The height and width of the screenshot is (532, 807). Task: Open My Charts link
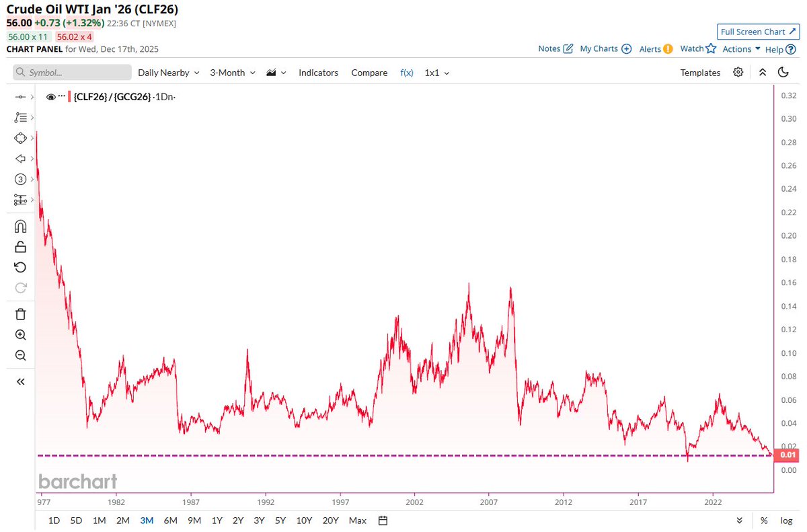point(599,48)
